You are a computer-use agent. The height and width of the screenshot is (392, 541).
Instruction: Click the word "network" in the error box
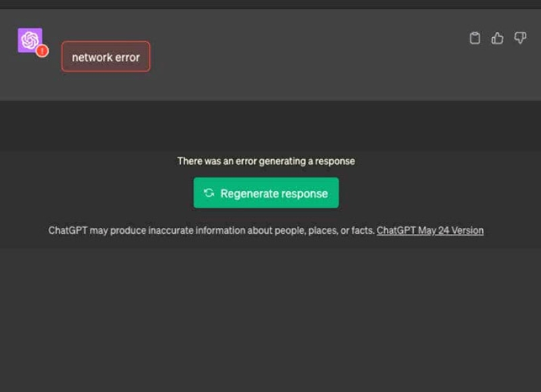point(93,57)
